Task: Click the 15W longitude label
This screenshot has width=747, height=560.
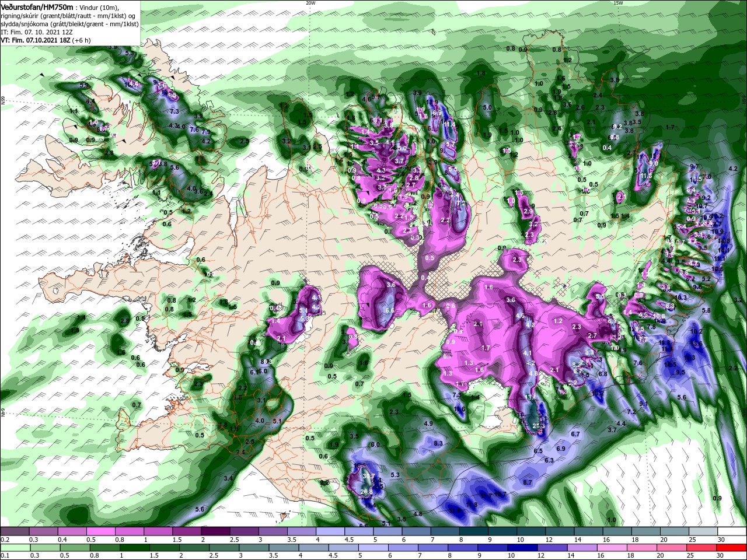Action: pos(618,2)
